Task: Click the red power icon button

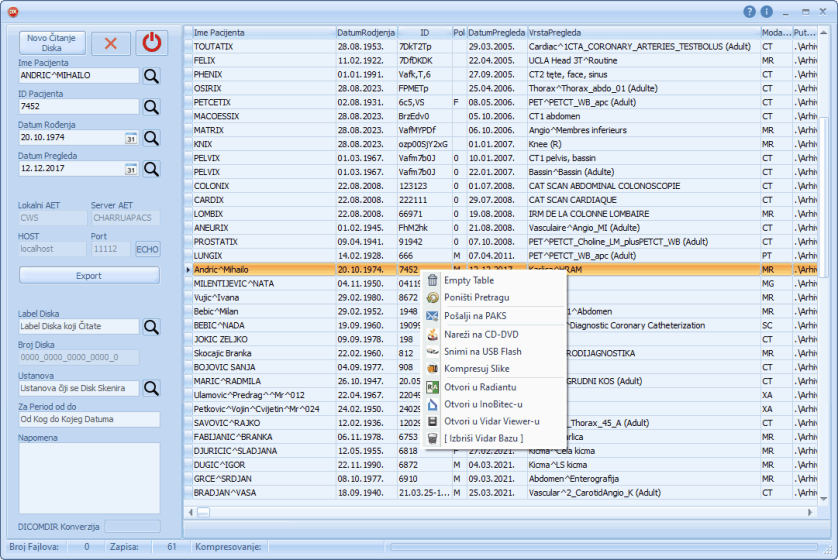Action: coord(151,43)
